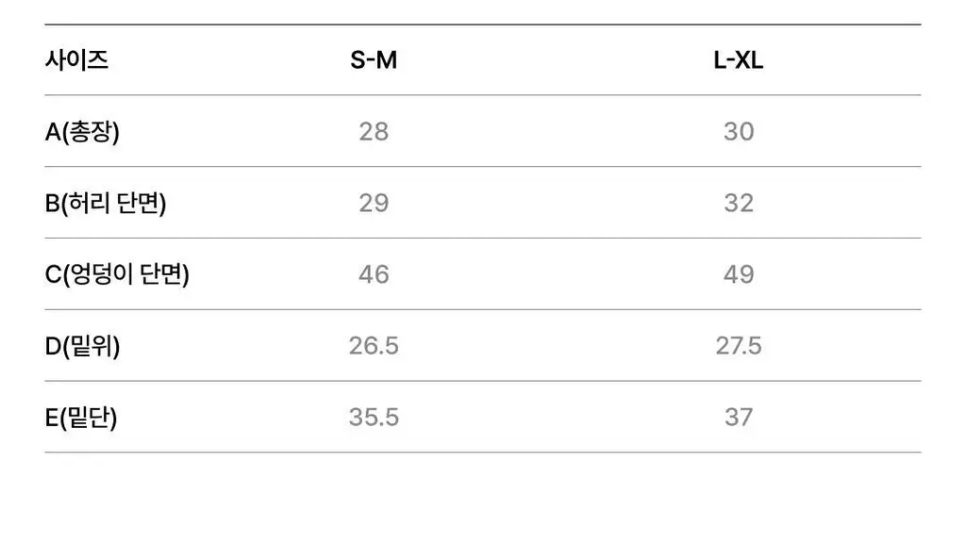This screenshot has width=966, height=560.
Task: Click the top border line of the table
Action: [x=483, y=25]
